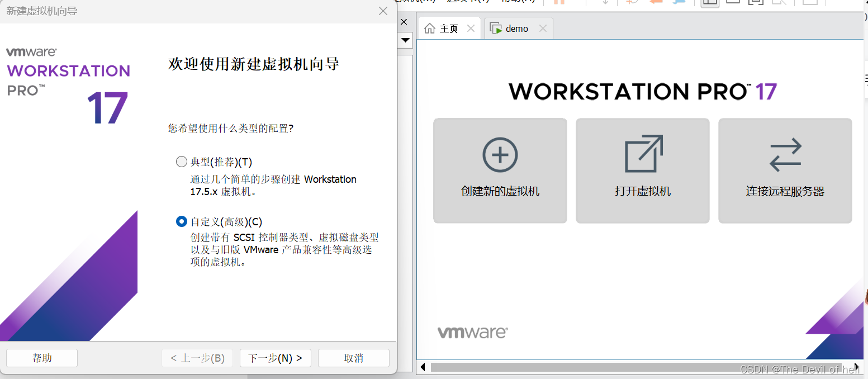
Task: Click the 创建带有 SCSI 控制器类型 description text
Action: pyautogui.click(x=284, y=249)
